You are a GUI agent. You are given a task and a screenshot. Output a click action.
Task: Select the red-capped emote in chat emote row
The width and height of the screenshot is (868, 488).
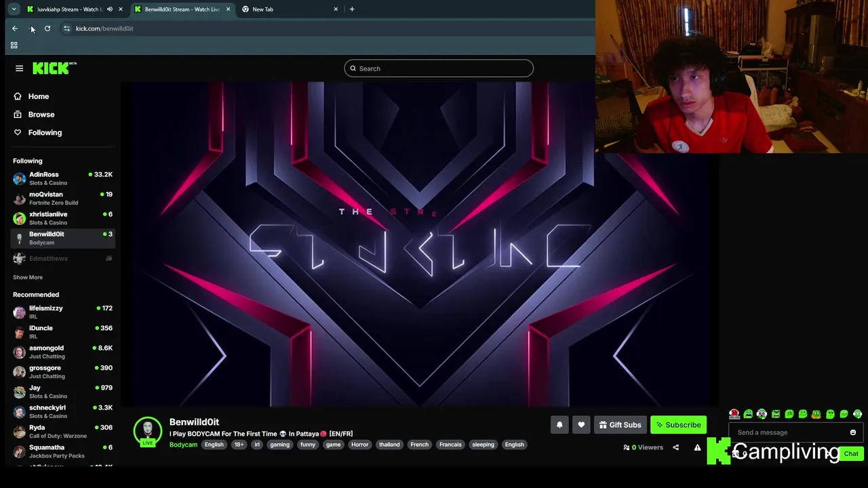[x=734, y=414]
